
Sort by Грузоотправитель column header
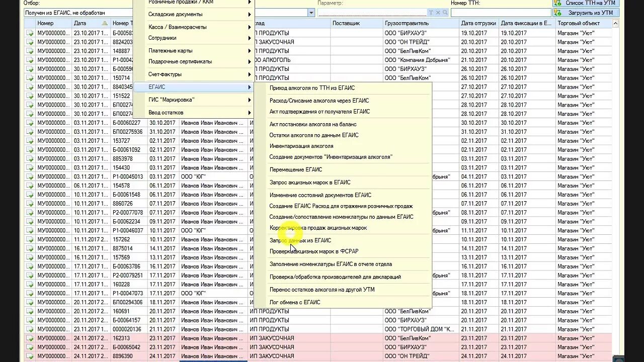pos(421,24)
